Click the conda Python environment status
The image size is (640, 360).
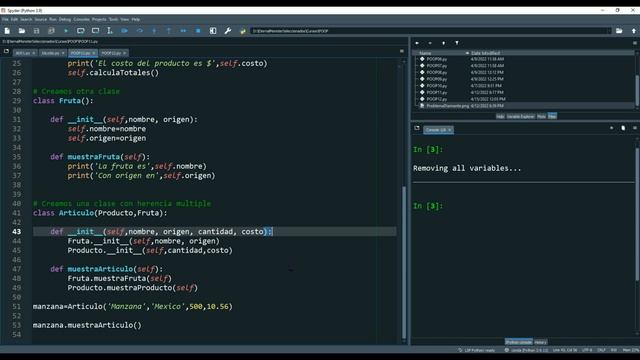coord(527,350)
